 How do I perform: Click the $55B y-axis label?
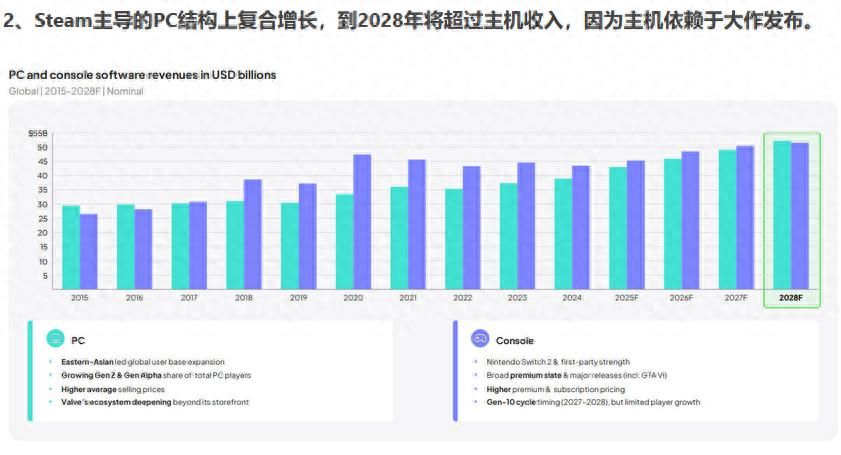tap(38, 133)
